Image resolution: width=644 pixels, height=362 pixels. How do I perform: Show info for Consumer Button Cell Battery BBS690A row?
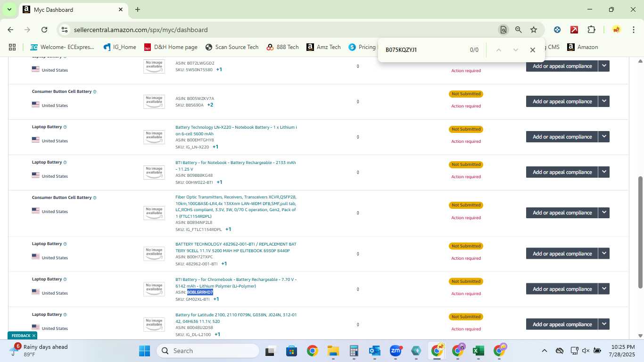point(95,91)
